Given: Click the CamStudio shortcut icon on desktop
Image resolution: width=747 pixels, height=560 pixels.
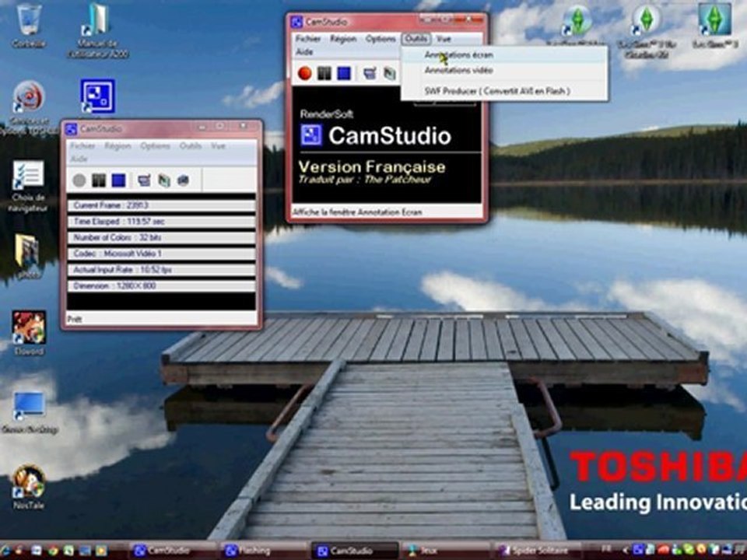Looking at the screenshot, I should click(98, 96).
